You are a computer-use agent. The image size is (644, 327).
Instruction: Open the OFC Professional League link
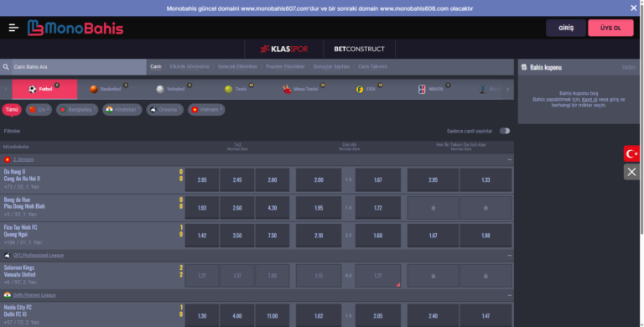[x=39, y=255]
